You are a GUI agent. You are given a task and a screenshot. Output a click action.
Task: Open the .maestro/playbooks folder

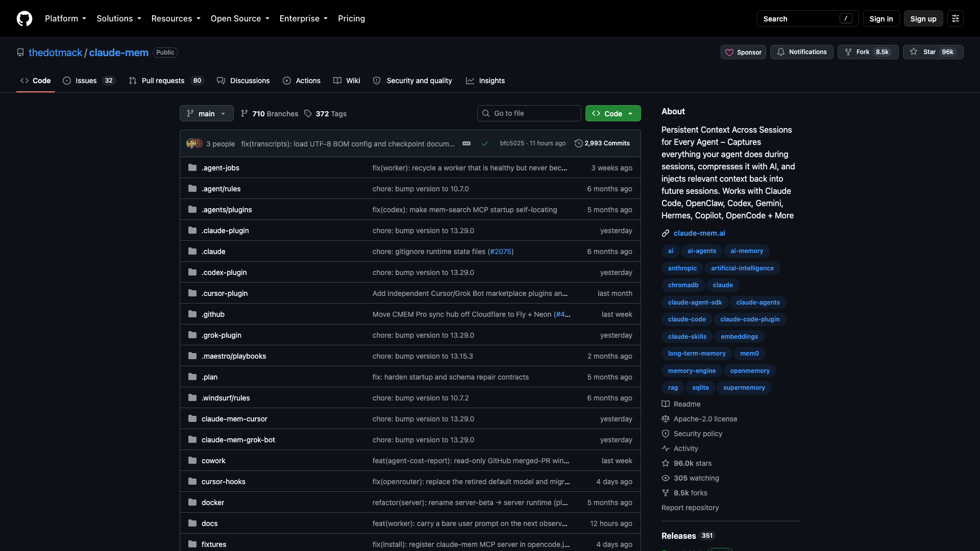234,356
